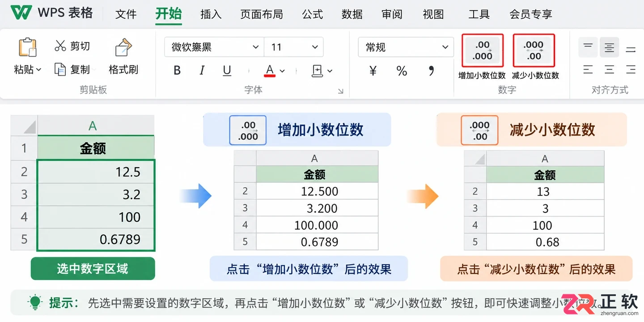Apply thousands comma separator style
The image size is (644, 322).
(431, 71)
